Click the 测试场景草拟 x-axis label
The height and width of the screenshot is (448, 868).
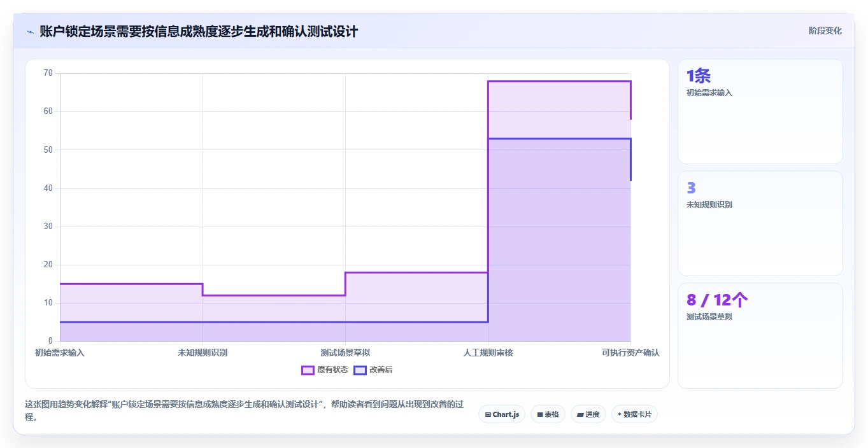pos(345,353)
